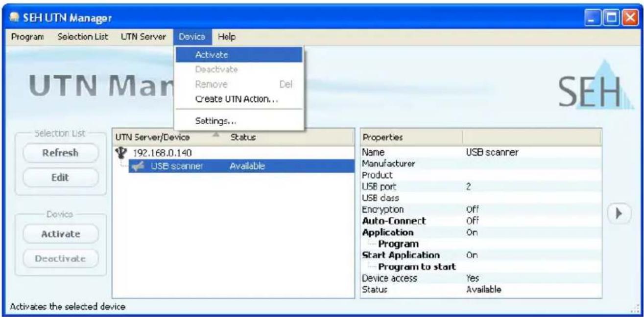The width and height of the screenshot is (644, 317).
Task: Choose Activate in the Device menu
Action: 239,55
